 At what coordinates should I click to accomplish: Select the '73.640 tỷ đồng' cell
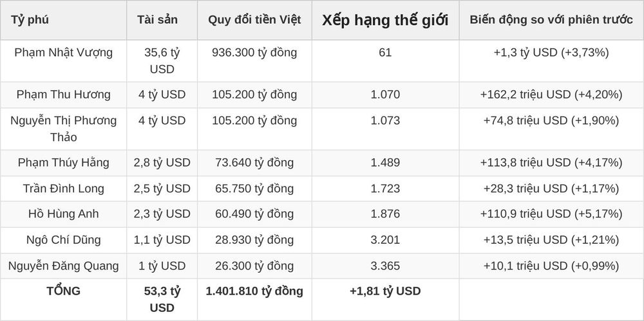254,163
